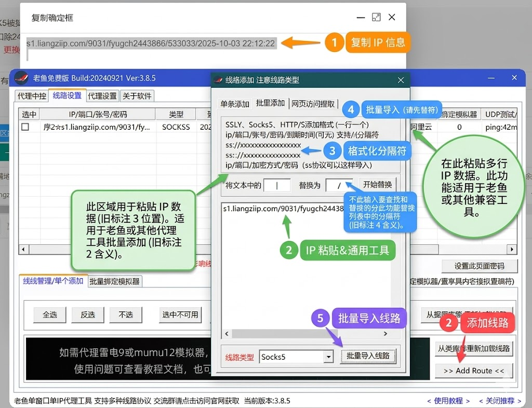Screen dimensions: 532x408
Task: Check the box for the 序2 route row
Action: tap(25, 127)
